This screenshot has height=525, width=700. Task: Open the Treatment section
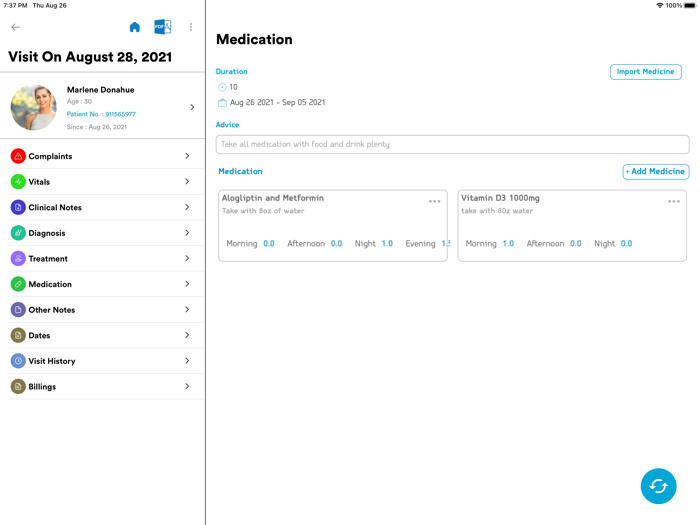coord(106,258)
